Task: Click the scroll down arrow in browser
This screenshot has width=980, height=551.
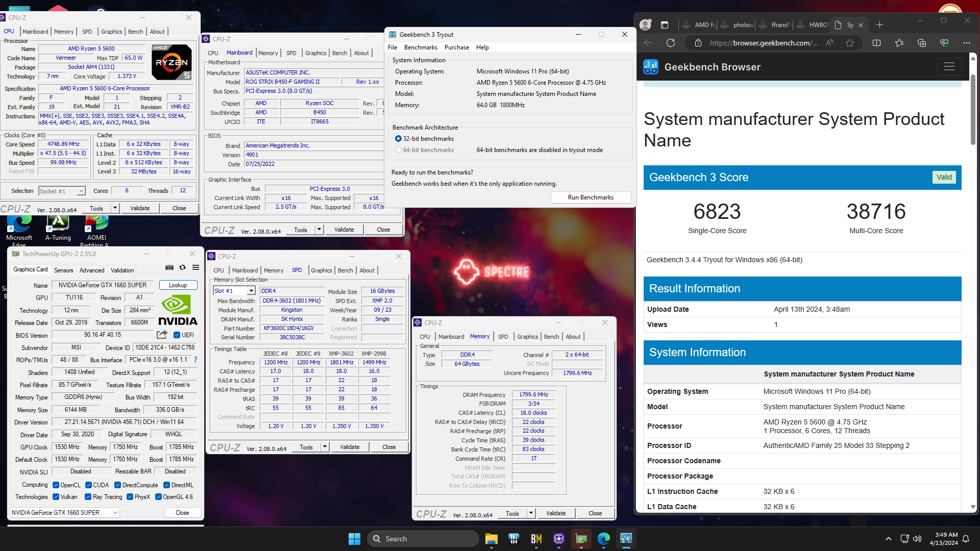Action: (x=973, y=507)
